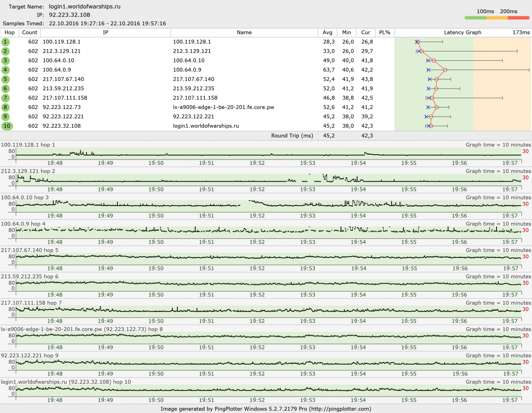Click Graph time label of hop 1 graph
This screenshot has height=413, width=532.
(x=498, y=145)
